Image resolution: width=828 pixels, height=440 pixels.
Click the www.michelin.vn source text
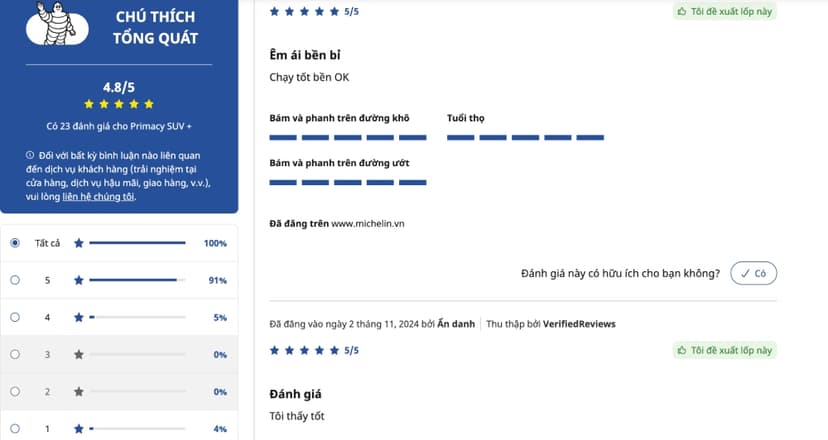368,223
